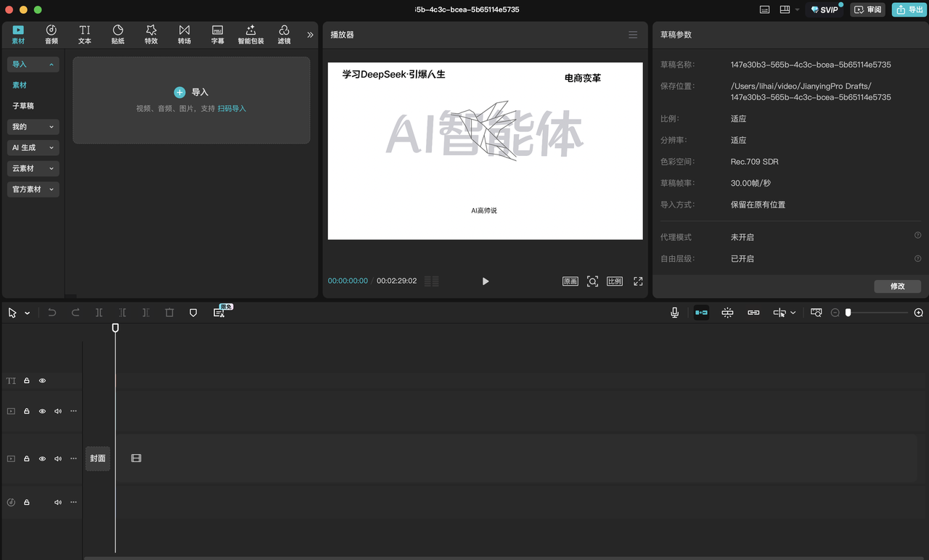Lock the audio track
The image size is (929, 560).
[26, 502]
